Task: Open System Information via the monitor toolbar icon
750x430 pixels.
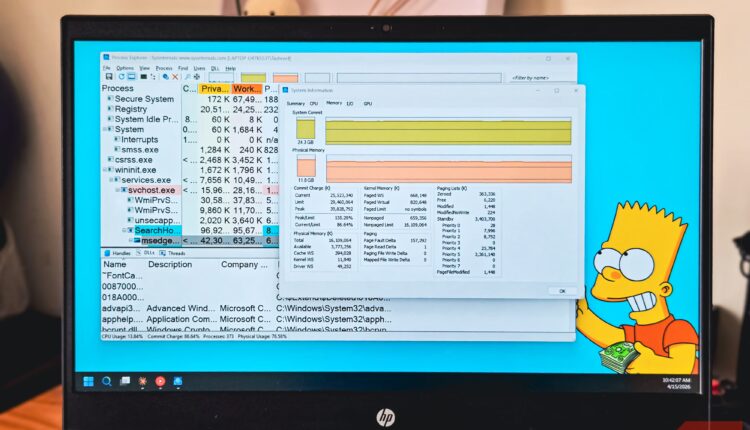Action: (x=132, y=77)
